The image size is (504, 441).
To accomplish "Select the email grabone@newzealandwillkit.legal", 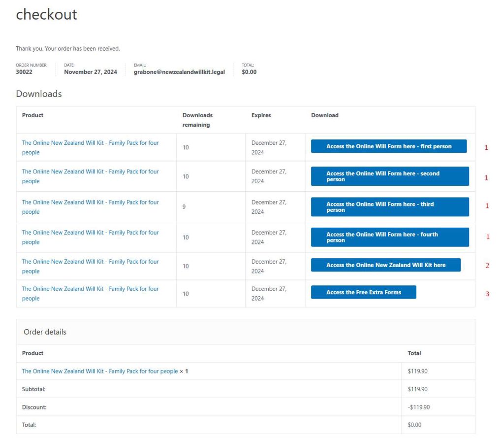I will click(179, 72).
